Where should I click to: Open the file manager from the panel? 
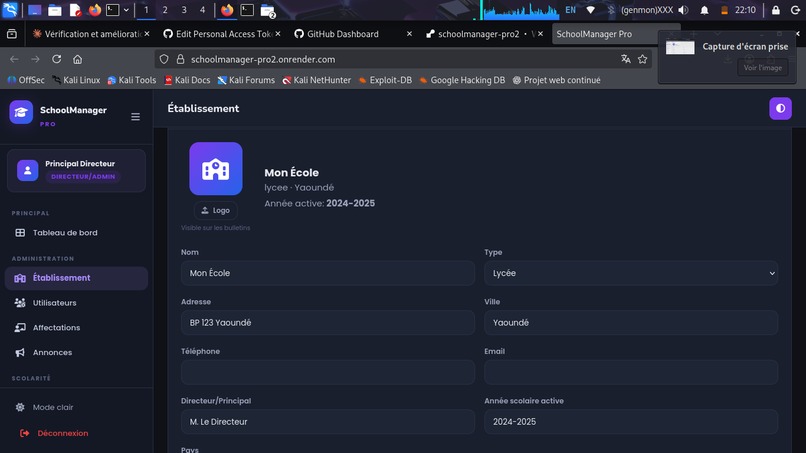pyautogui.click(x=54, y=10)
